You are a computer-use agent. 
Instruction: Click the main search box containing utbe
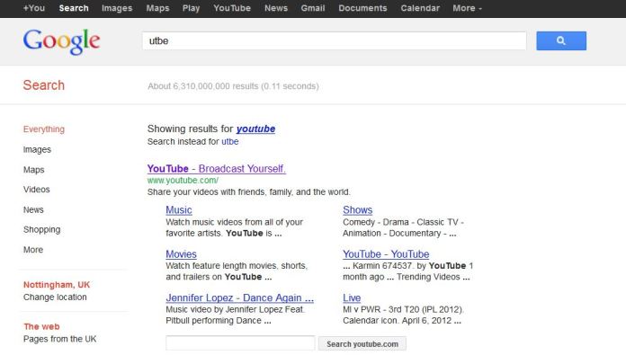tap(334, 41)
